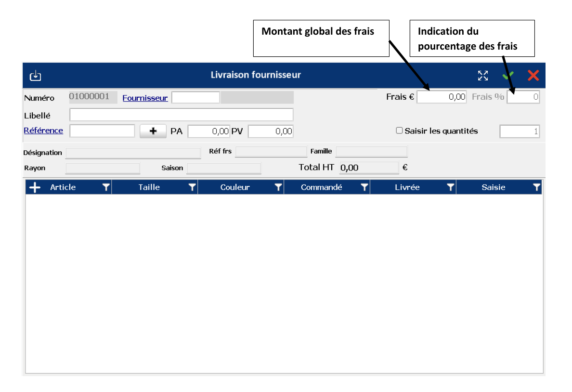Select the PA price field
Viewport: 572px width, 392px height.
(208, 131)
